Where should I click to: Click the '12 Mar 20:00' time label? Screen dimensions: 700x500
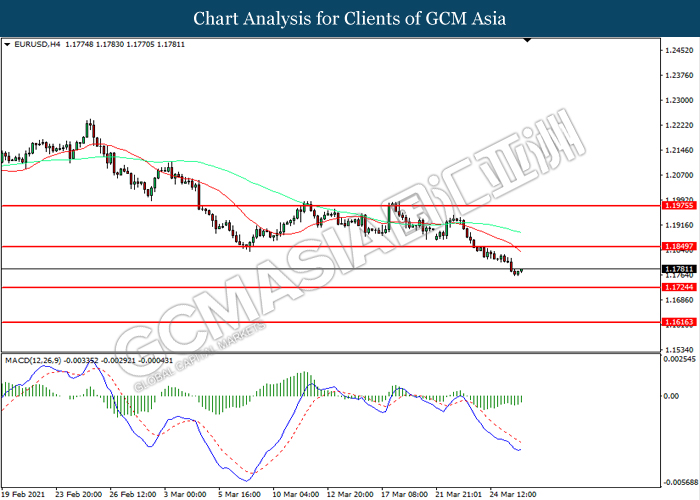[350, 494]
